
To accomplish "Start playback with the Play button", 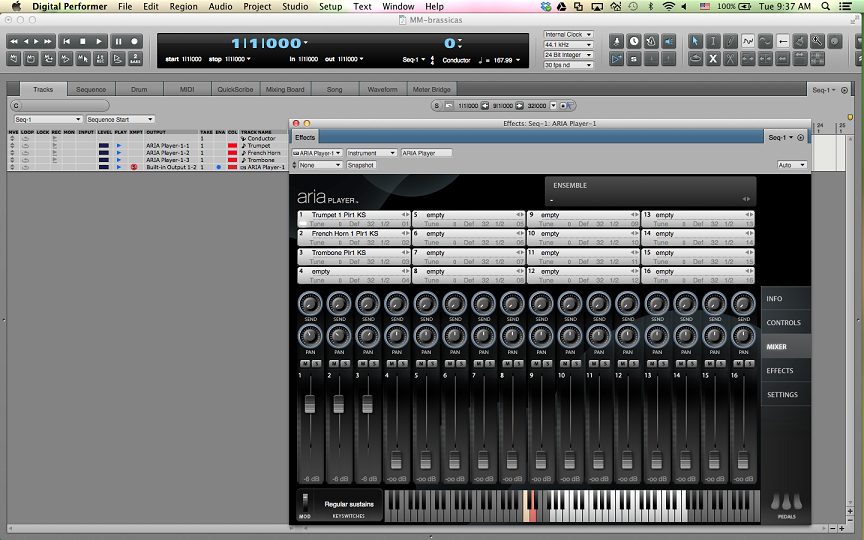I will (x=99, y=41).
